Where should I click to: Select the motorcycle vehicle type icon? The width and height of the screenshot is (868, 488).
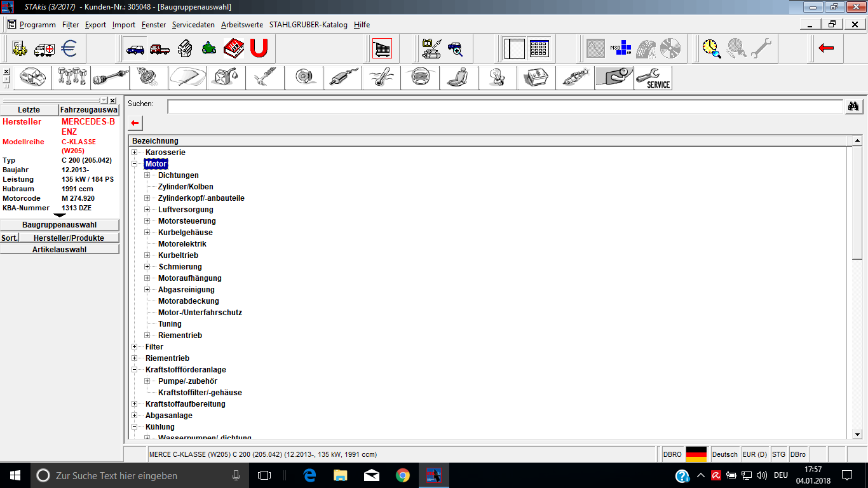coord(208,48)
